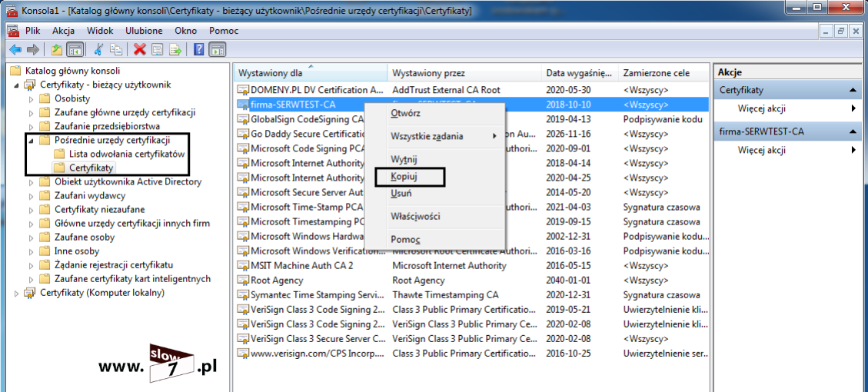Open the Plik menu
The height and width of the screenshot is (392, 868).
[32, 31]
